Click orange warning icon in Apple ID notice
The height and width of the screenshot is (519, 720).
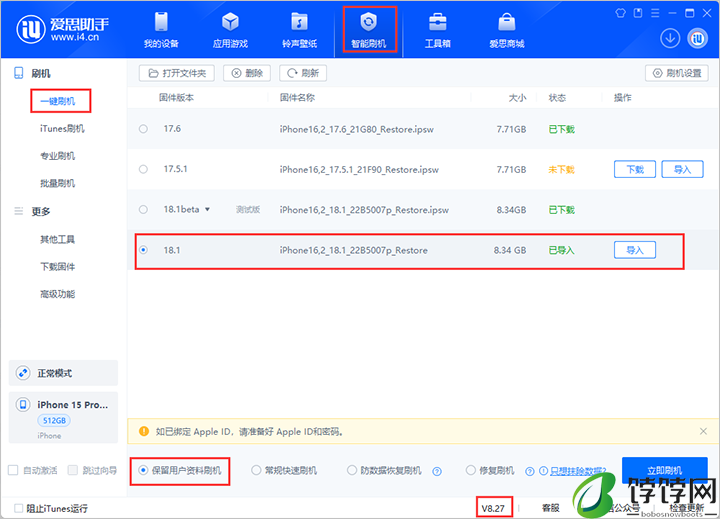(144, 431)
